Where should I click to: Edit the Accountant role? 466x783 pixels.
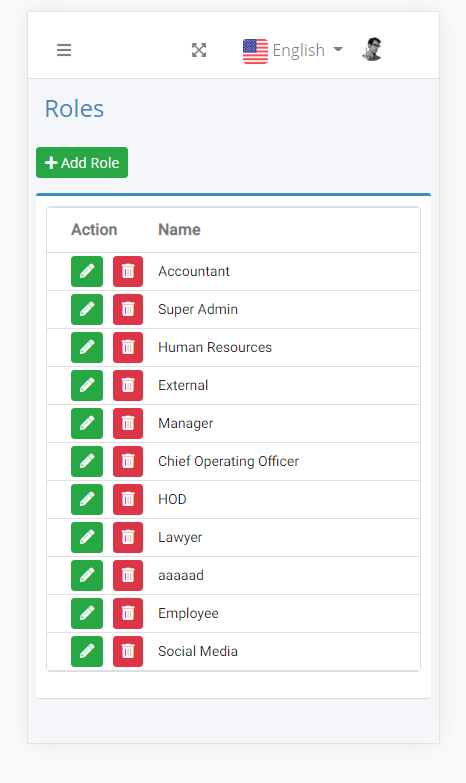tap(87, 272)
